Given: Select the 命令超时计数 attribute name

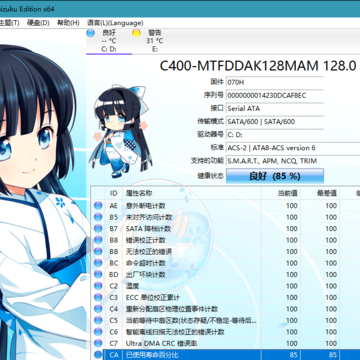Looking at the screenshot, I should point(146,263).
